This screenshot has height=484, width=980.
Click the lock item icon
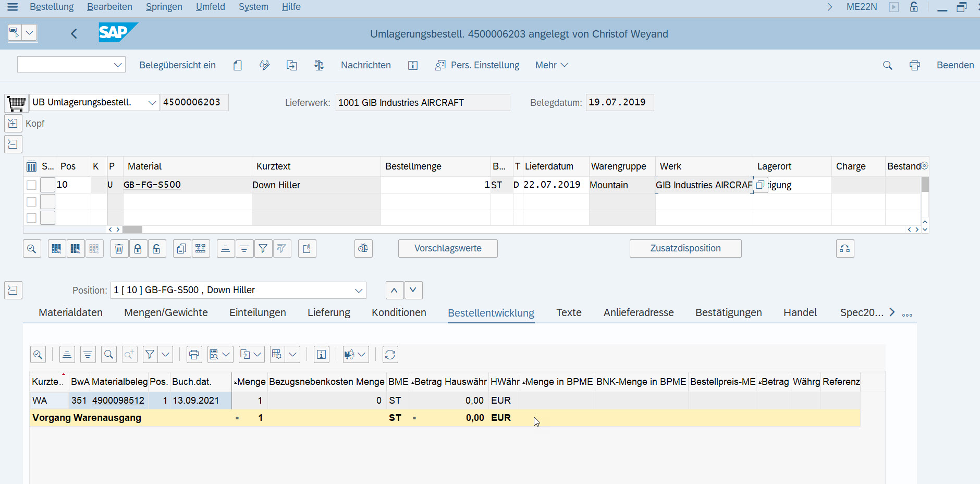tap(138, 249)
